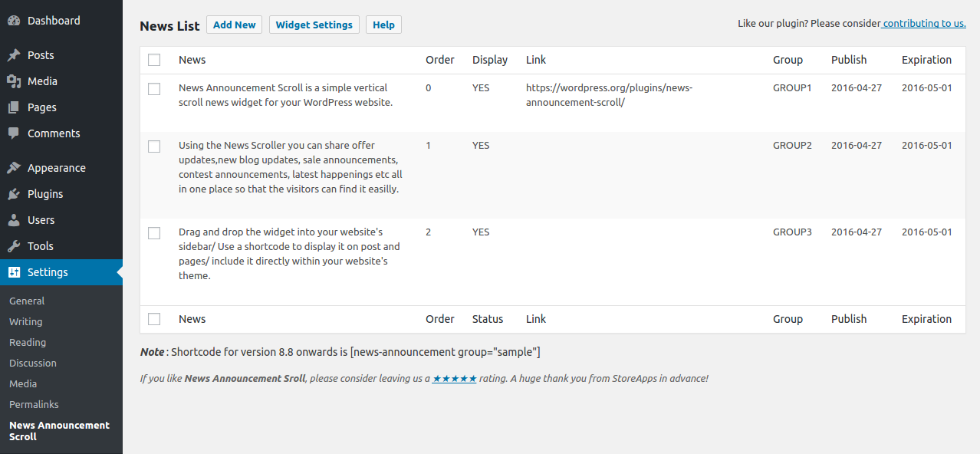Open General settings submenu

click(27, 301)
